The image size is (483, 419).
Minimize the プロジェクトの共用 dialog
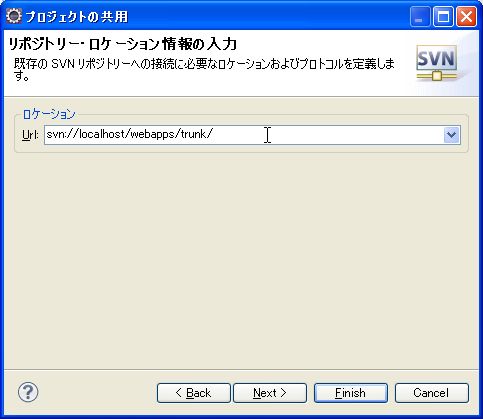[420, 17]
